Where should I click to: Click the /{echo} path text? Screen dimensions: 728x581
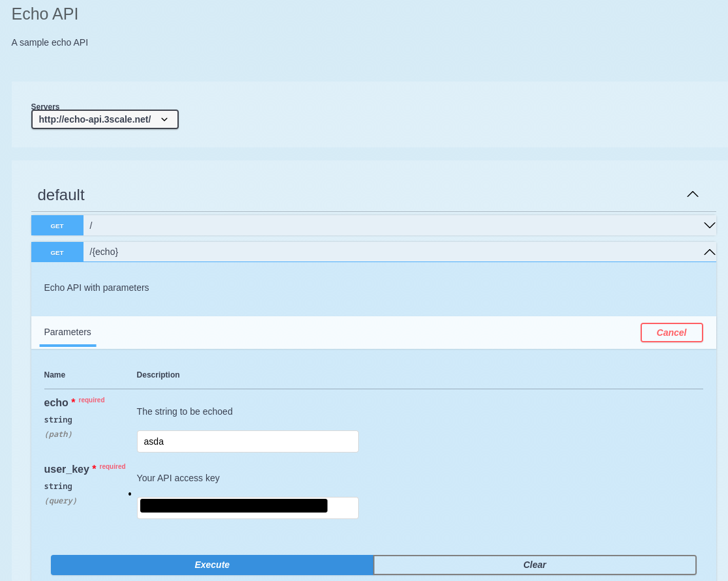104,252
